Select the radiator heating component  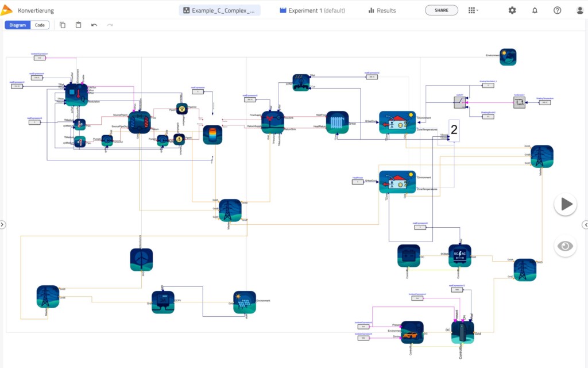coord(337,122)
